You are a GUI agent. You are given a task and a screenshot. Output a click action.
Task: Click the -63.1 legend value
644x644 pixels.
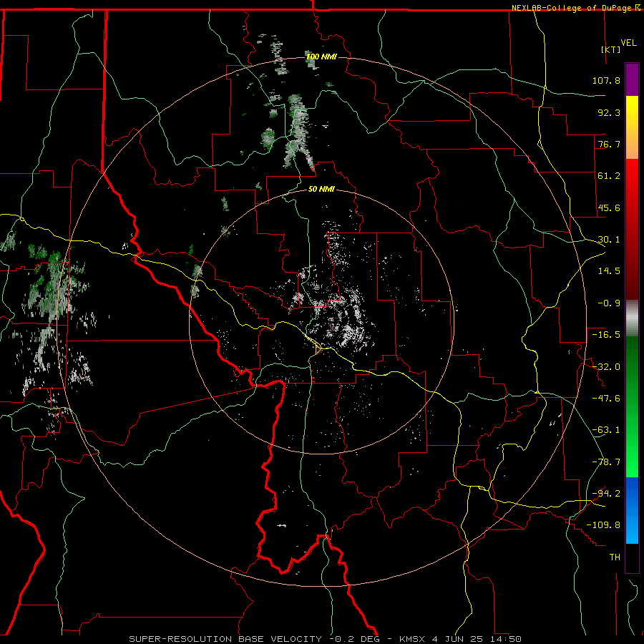[606, 430]
